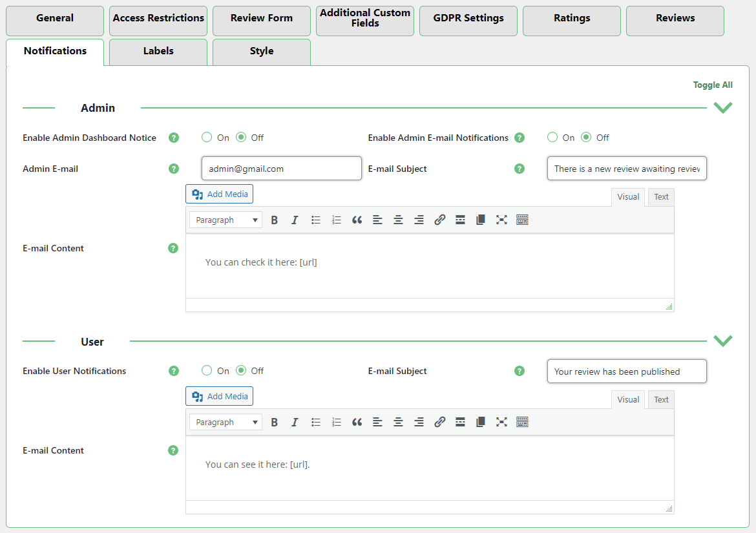
Task: Apply italic in the User email editor
Action: point(295,422)
